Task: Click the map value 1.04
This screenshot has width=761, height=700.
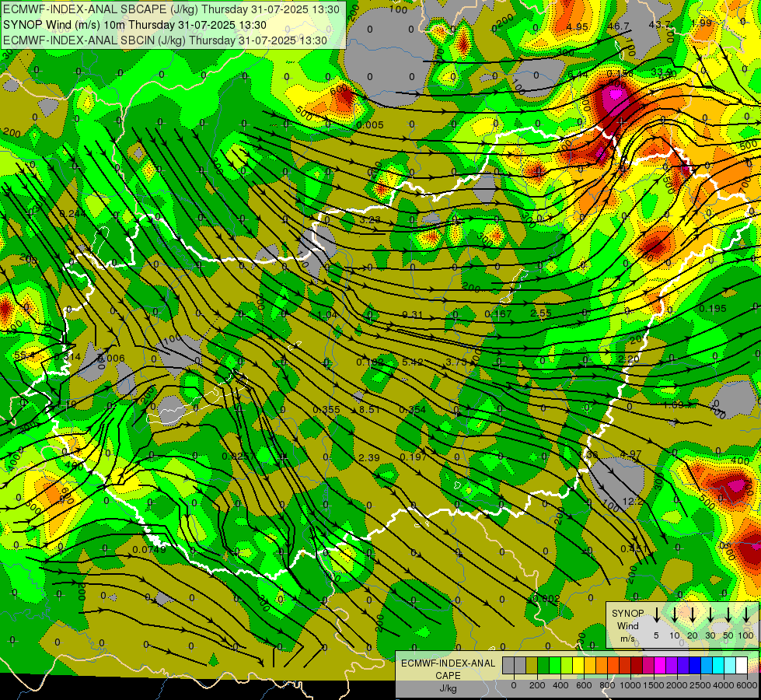Action: [327, 315]
